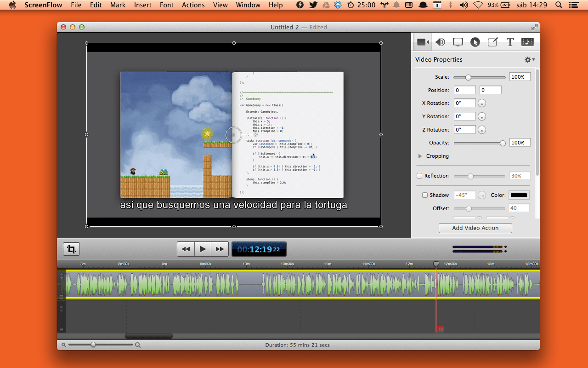The image size is (588, 368).
Task: Click the Scale percentage field
Action: [520, 77]
